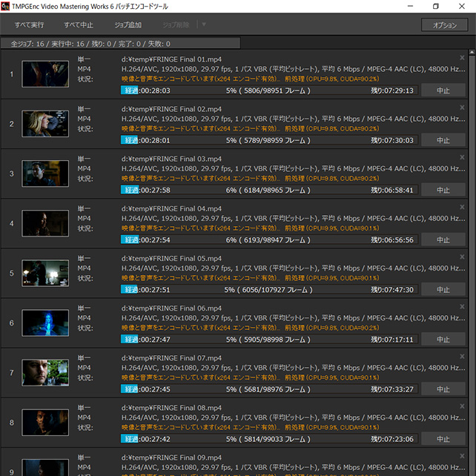Stop job FRINGE Final 04 with 中止
This screenshot has height=476, width=476.
click(x=443, y=239)
